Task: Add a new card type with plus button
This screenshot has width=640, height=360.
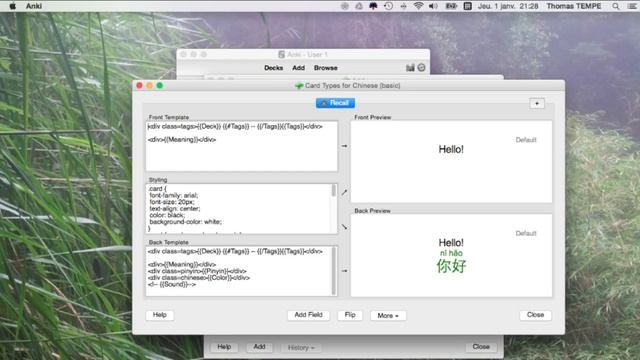Action: pos(537,103)
